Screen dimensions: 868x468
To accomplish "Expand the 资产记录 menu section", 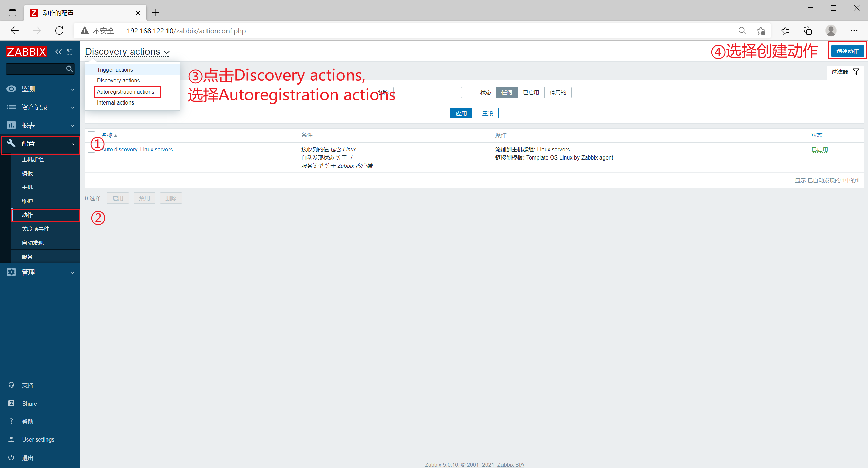I will pos(40,107).
